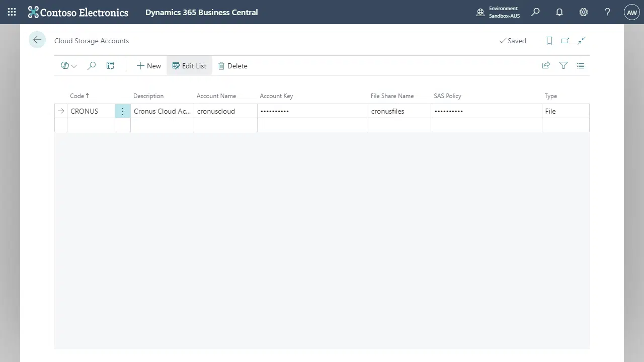
Task: Delete the selected account
Action: [x=232, y=66]
